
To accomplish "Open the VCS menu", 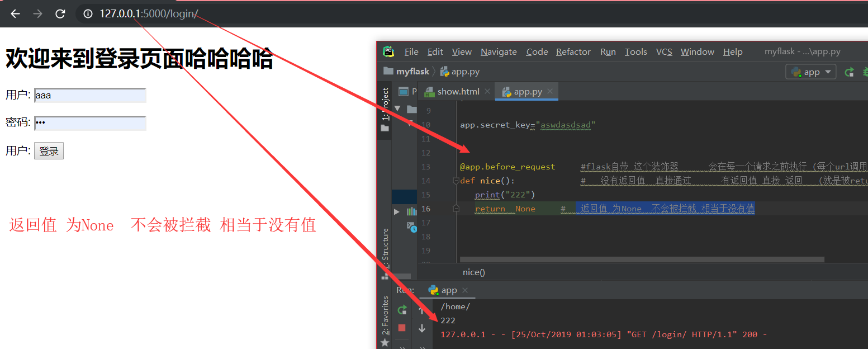I will [x=664, y=51].
